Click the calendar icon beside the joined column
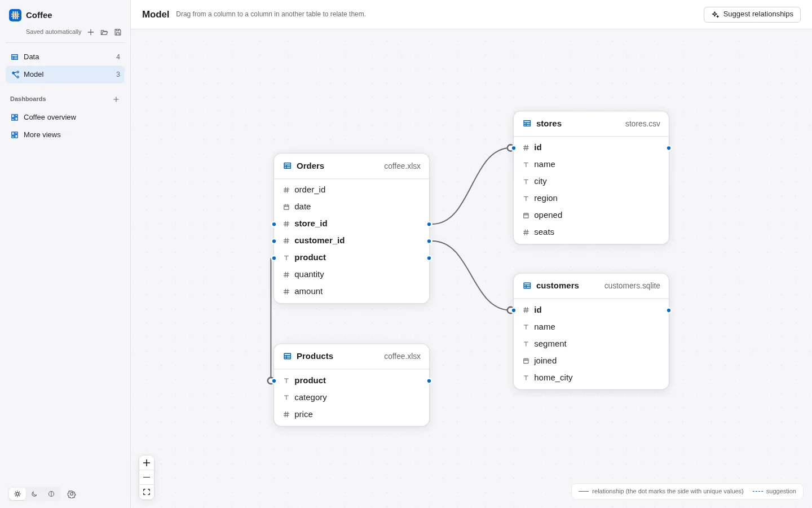812x508 pixels. tap(526, 361)
